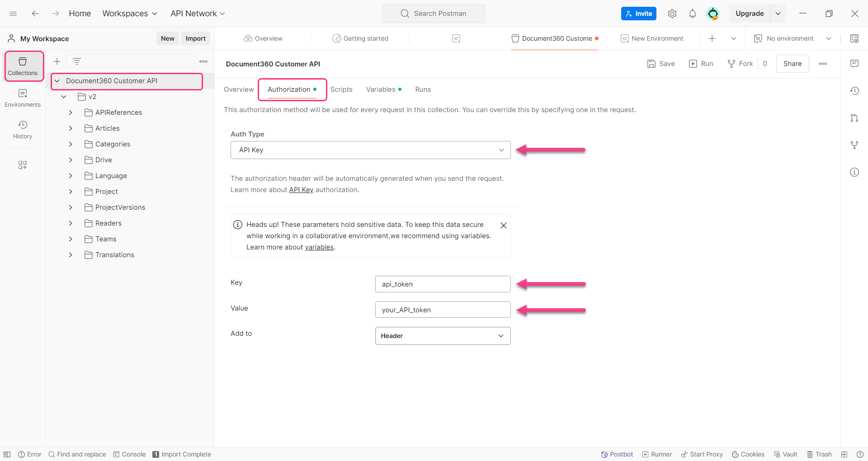Dismiss the Heads up notice

click(503, 226)
